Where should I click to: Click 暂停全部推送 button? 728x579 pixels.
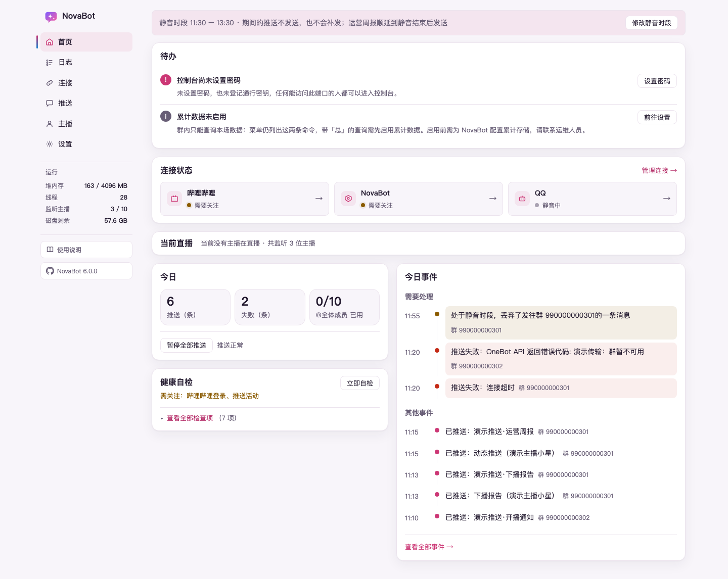187,345
